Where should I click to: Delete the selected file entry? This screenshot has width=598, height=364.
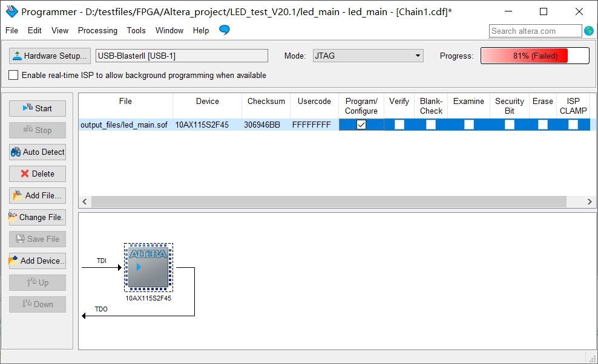point(38,174)
